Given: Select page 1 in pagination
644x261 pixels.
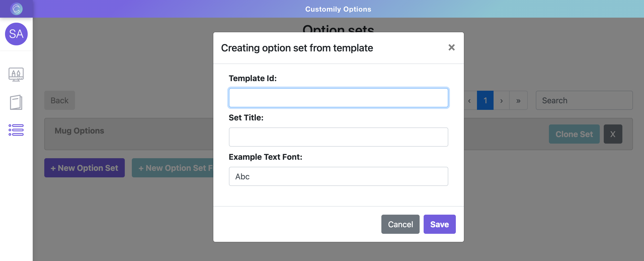Looking at the screenshot, I should [485, 101].
